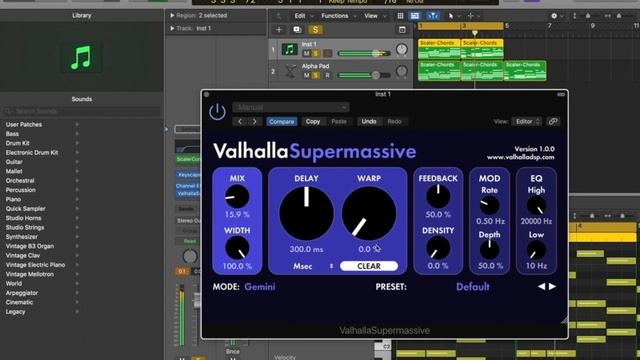Open the Msec delay sync dropdown
640x360 pixels.
pos(313,266)
